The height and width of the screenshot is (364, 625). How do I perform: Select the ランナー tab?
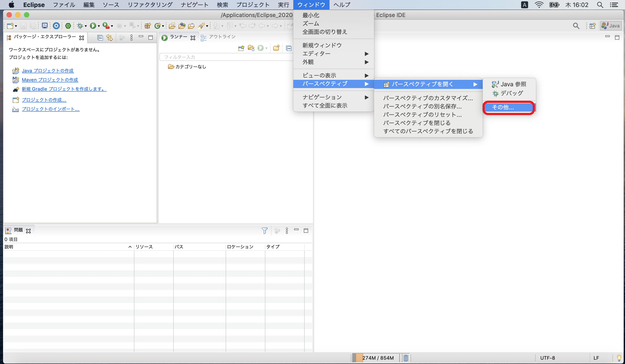click(178, 37)
